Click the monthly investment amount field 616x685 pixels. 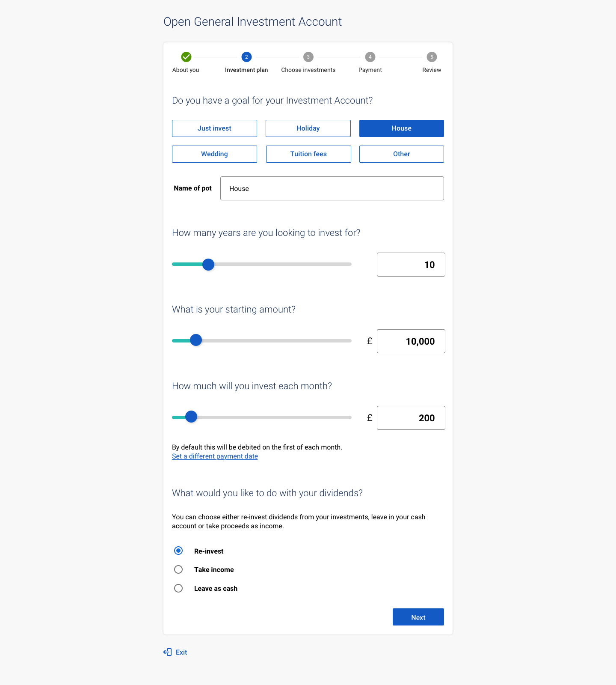(x=411, y=418)
